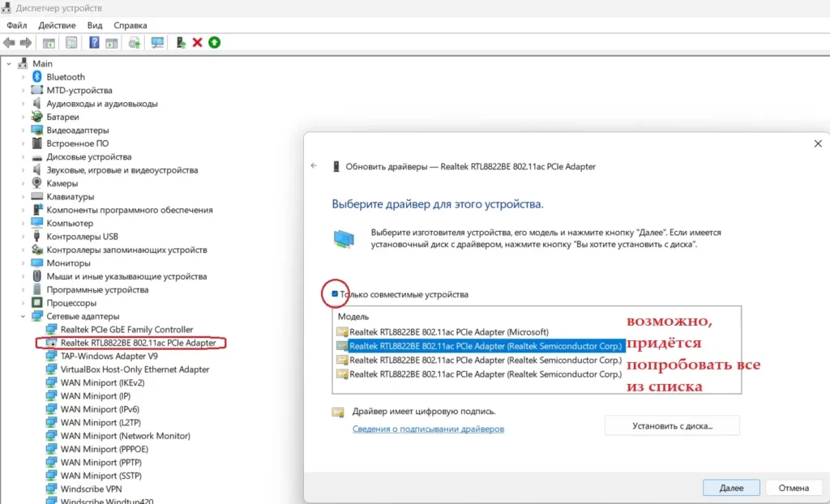This screenshot has height=504, width=830.
Task: Expand the MTD-устройства category
Action: pos(23,90)
